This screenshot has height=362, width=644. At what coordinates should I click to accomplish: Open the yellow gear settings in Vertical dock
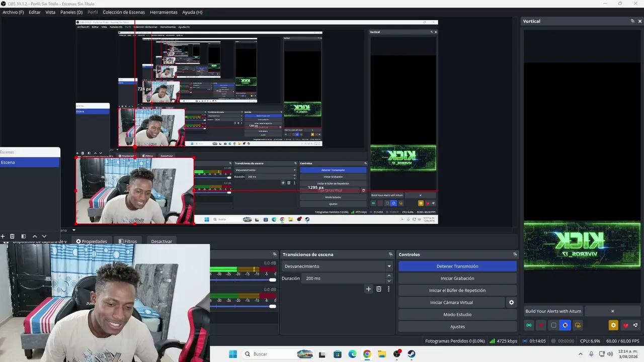[x=613, y=325]
